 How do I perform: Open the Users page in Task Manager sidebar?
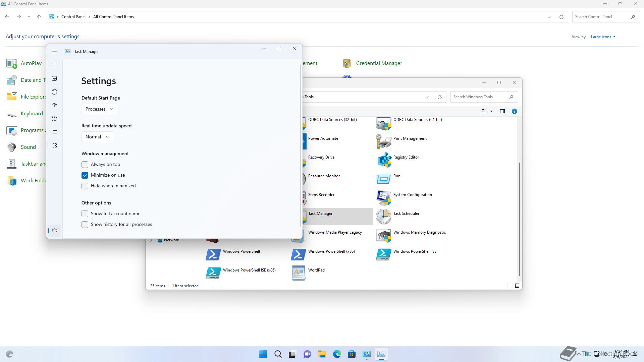[54, 119]
